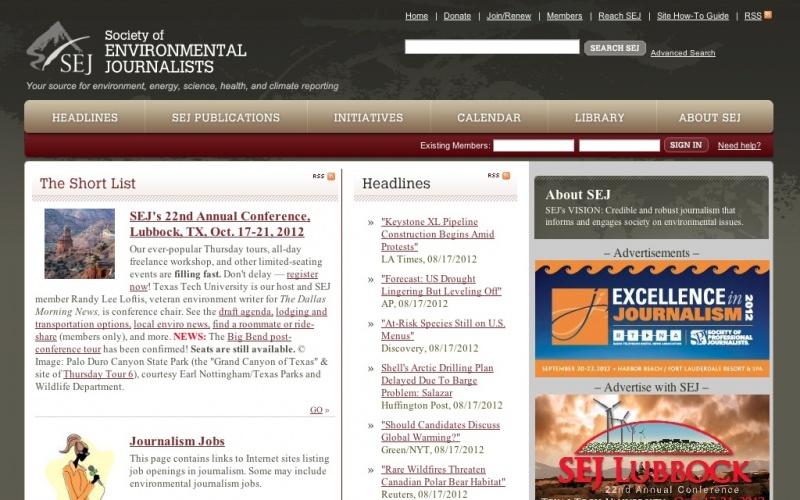The height and width of the screenshot is (500, 800).
Task: Open the local enviro news link
Action: [x=171, y=324]
